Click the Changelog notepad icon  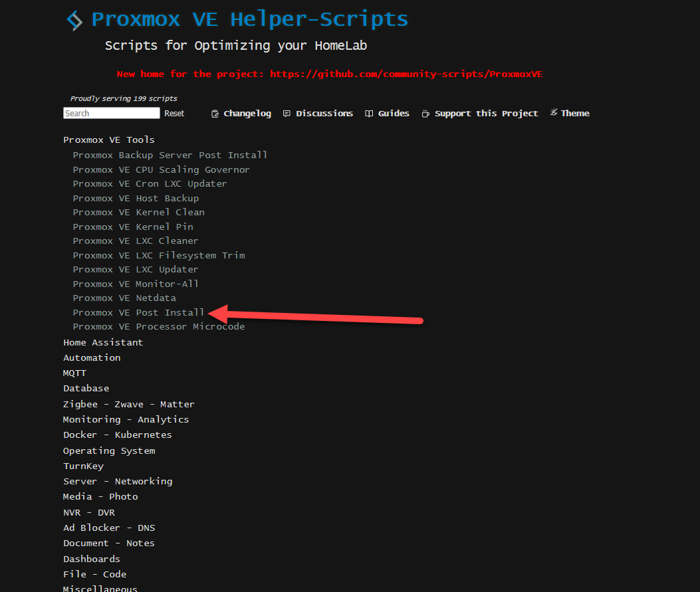click(x=215, y=114)
